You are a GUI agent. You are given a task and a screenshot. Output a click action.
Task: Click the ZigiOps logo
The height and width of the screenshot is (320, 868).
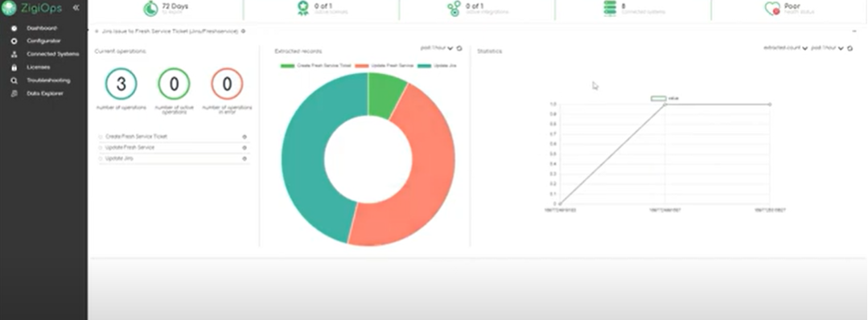pyautogui.click(x=31, y=8)
